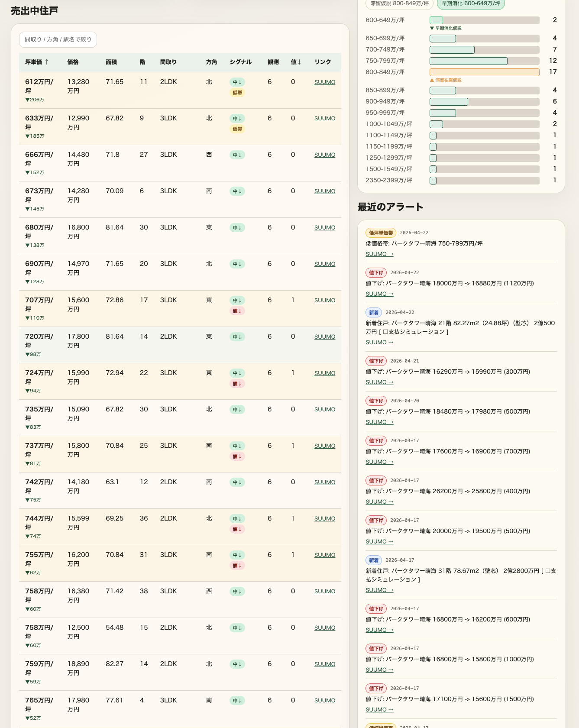Click the 新着 badge on the 21階 alert
Screen dimensions: 579x728
point(373,313)
